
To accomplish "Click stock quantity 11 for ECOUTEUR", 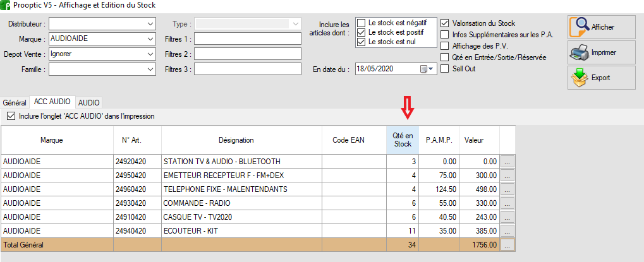I will click(x=413, y=231).
